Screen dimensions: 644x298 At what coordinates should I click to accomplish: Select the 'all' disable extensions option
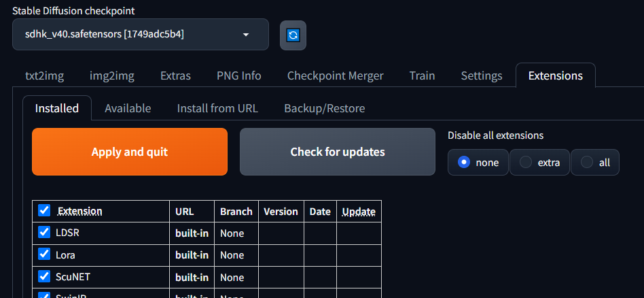(x=595, y=163)
